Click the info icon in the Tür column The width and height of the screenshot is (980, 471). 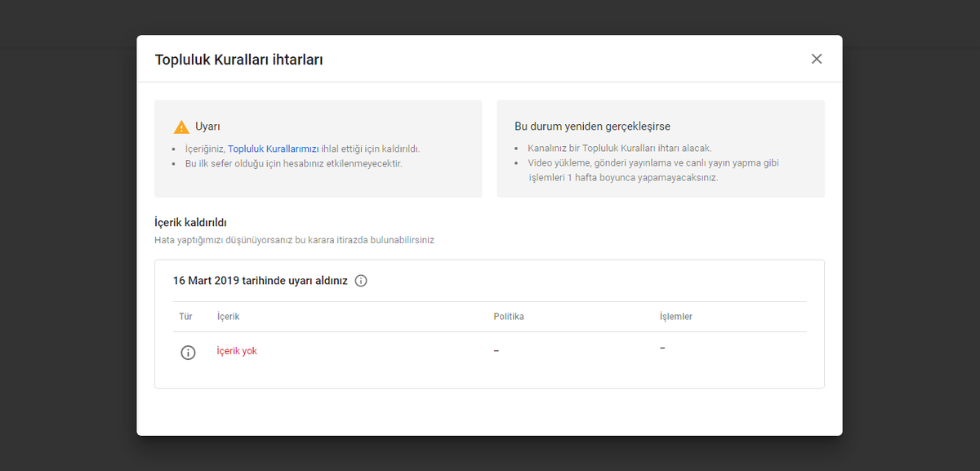tap(188, 353)
